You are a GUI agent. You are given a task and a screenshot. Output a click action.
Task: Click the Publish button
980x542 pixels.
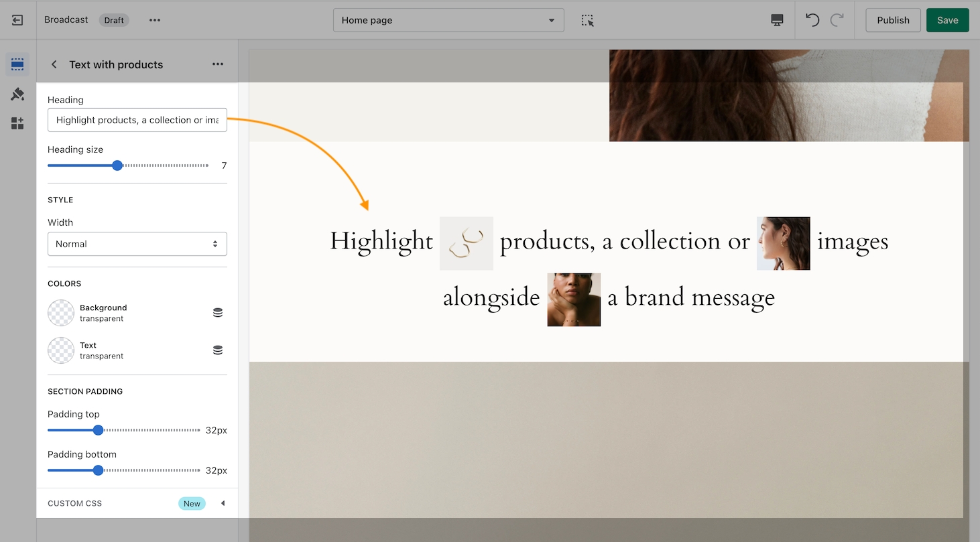tap(893, 20)
